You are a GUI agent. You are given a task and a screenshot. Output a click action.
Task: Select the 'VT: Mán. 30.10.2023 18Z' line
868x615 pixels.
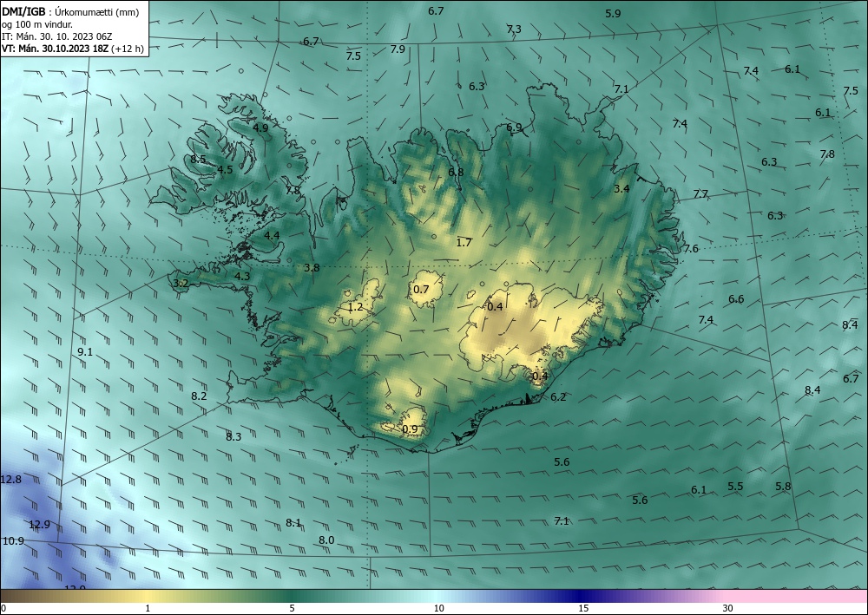pos(56,49)
